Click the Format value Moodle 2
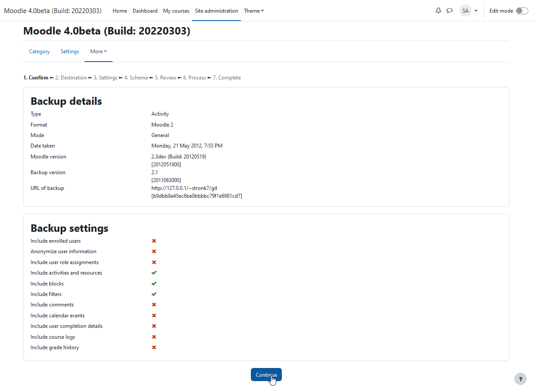 tap(162, 125)
